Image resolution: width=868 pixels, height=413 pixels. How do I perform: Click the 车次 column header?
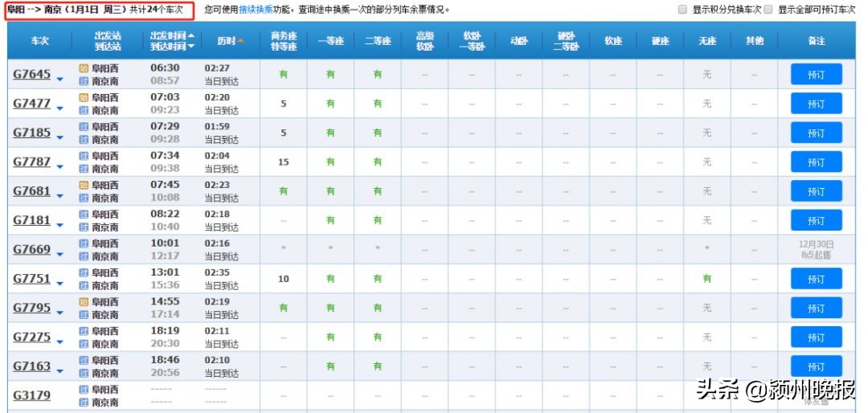(x=39, y=41)
